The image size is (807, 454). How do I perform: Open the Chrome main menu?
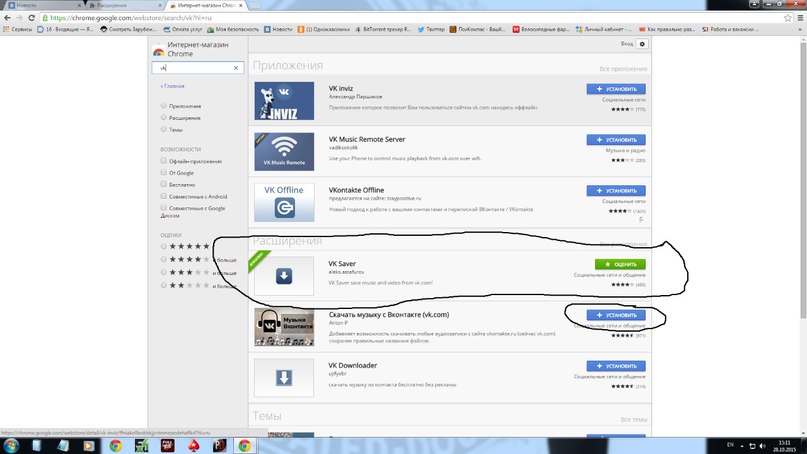coord(800,18)
